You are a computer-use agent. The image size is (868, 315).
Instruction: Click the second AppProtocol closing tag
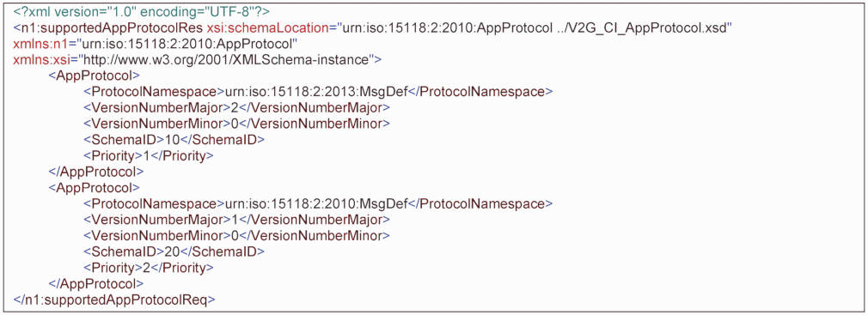96,283
